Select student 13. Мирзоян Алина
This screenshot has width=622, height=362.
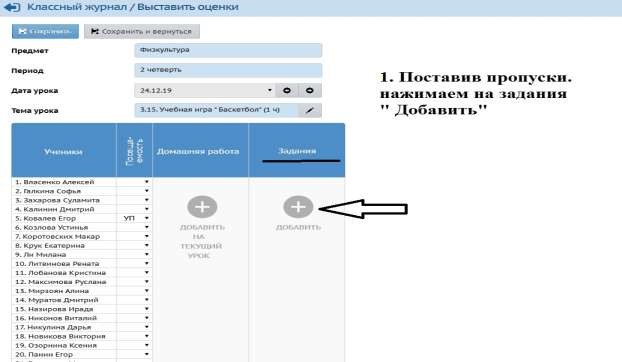[x=52, y=291]
